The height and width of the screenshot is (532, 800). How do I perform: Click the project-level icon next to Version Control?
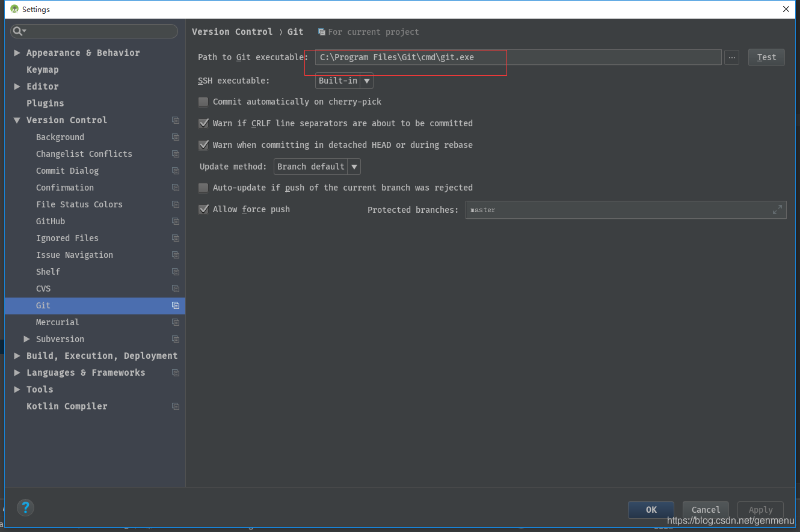(x=176, y=120)
